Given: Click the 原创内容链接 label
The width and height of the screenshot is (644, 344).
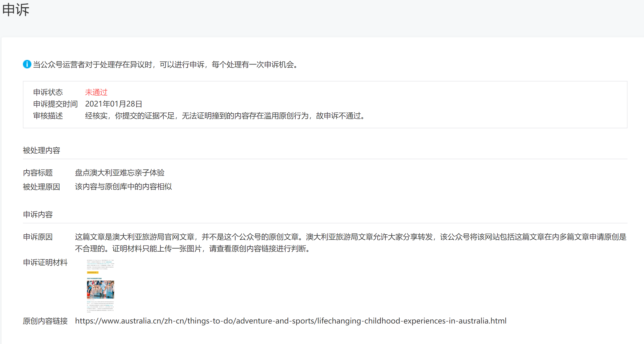Looking at the screenshot, I should (x=45, y=321).
